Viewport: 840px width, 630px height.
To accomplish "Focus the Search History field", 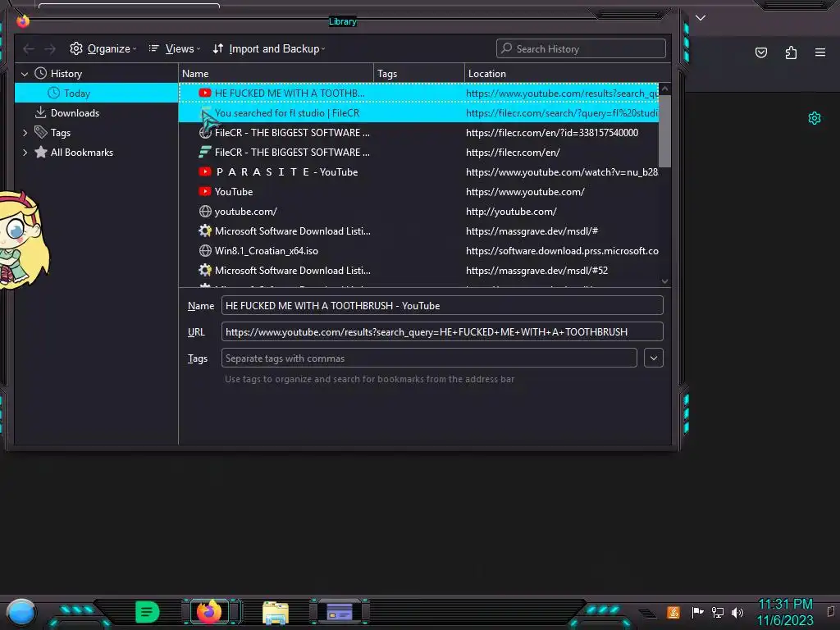I will pyautogui.click(x=581, y=48).
